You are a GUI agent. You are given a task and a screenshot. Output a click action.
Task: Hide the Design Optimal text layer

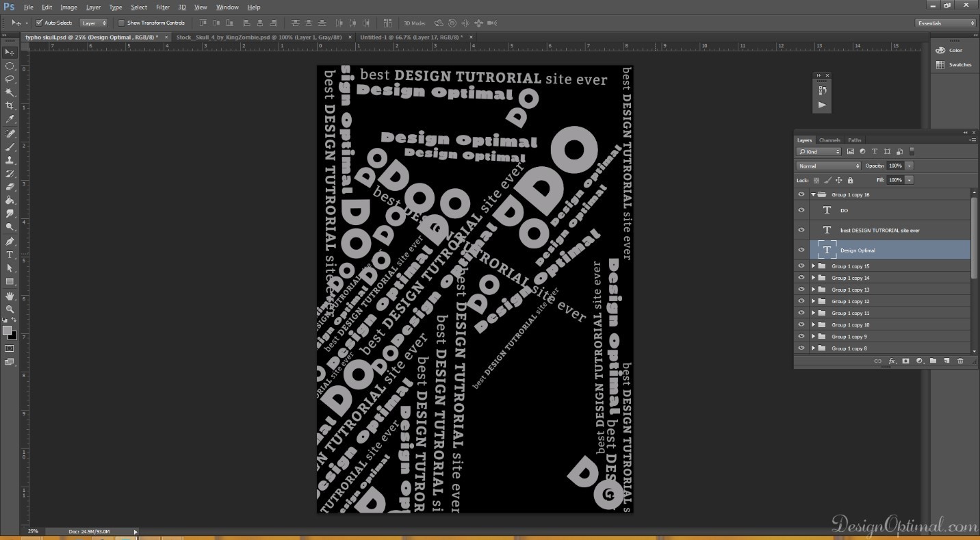pos(801,250)
